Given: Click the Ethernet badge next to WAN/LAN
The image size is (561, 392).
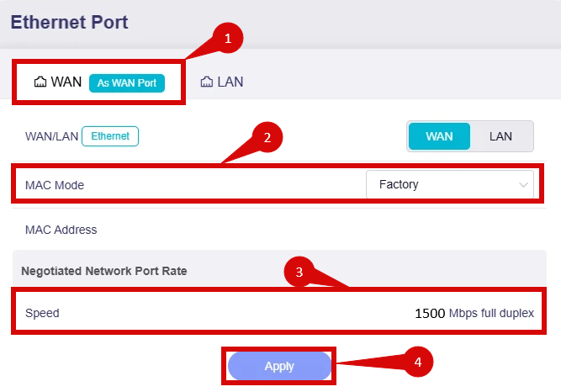Looking at the screenshot, I should click(109, 135).
